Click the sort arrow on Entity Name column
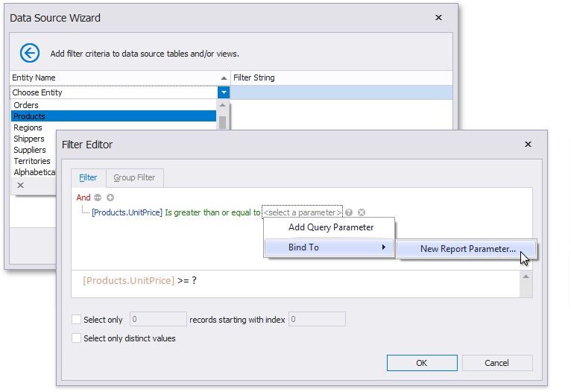This screenshot has width=571, height=392. [224, 78]
